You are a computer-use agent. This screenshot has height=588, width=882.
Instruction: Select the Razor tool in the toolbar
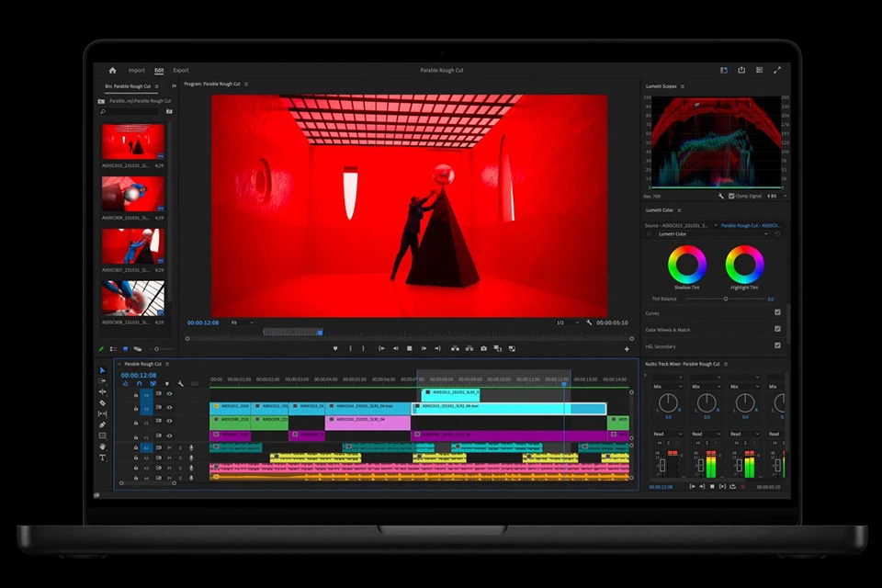tap(102, 403)
